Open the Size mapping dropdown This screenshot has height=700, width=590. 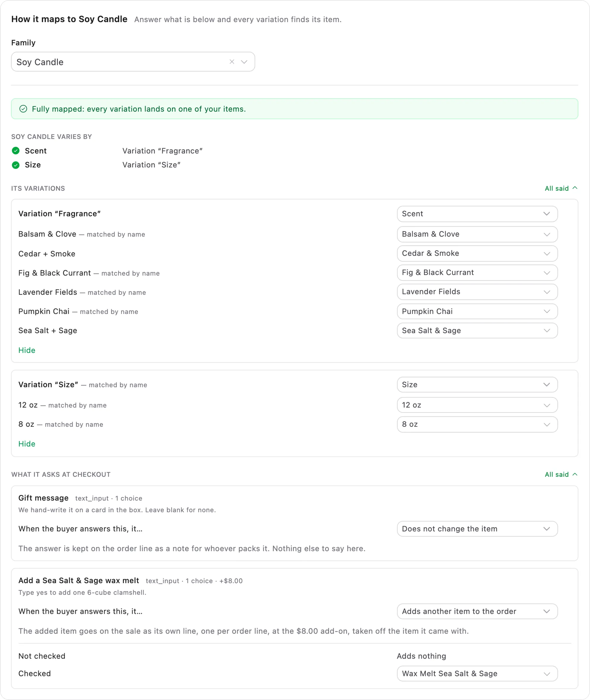point(477,385)
